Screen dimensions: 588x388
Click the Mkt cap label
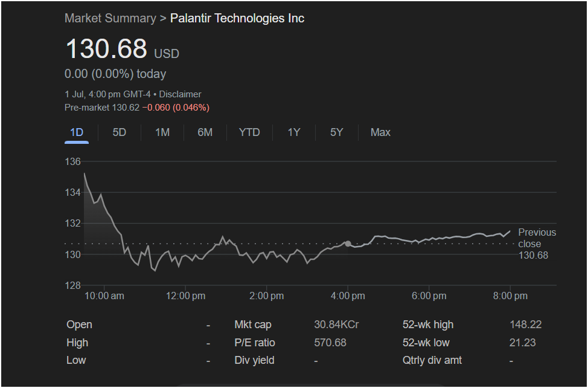253,325
